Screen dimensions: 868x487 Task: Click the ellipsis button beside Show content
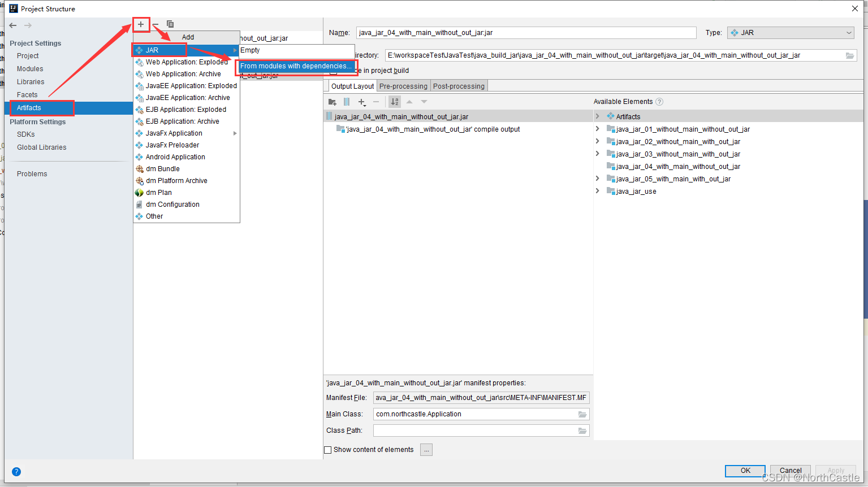[x=426, y=450]
